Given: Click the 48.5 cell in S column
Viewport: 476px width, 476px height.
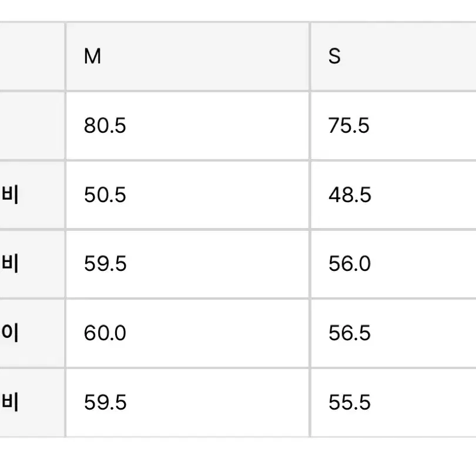Looking at the screenshot, I should 394,195.
